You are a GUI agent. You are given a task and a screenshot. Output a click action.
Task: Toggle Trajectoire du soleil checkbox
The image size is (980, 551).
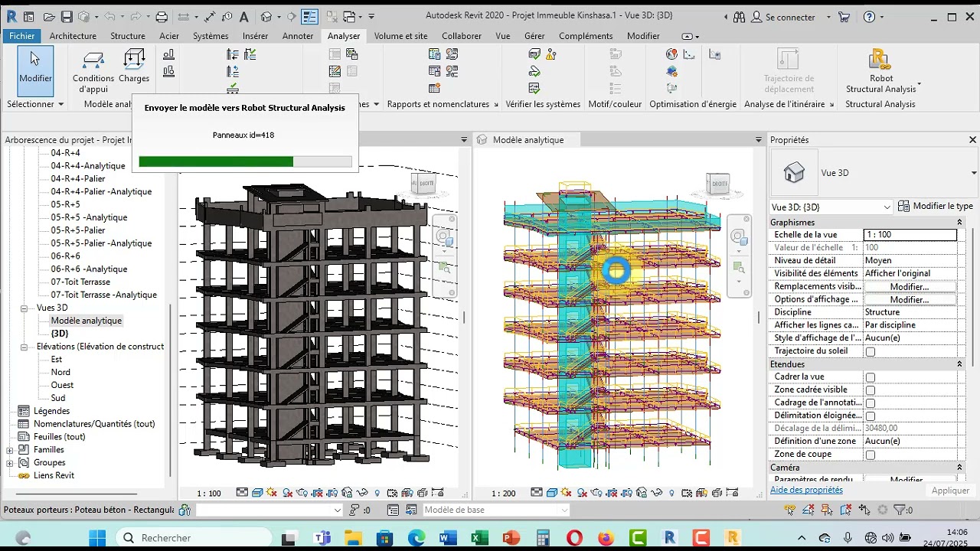[x=870, y=352]
